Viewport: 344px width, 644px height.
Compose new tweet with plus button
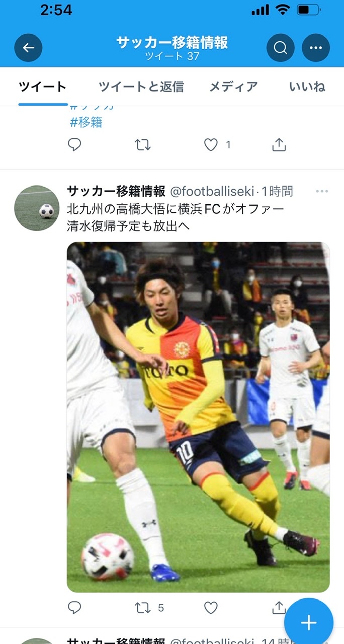[308, 623]
